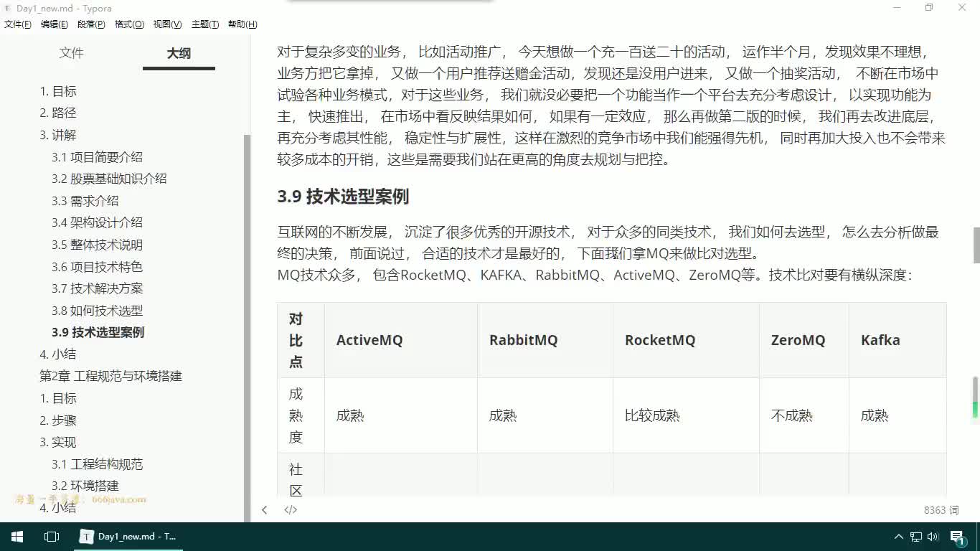
Task: Go to 2. 步骤 in outline
Action: tap(58, 420)
